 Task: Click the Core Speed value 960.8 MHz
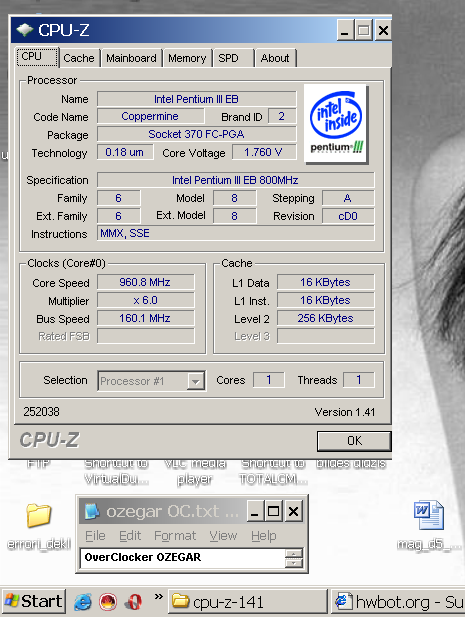coord(146,283)
